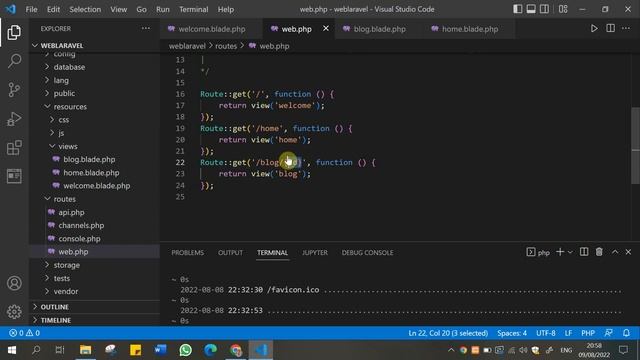Open the Windows Start menu
Image resolution: width=640 pixels, height=360 pixels.
point(12,350)
